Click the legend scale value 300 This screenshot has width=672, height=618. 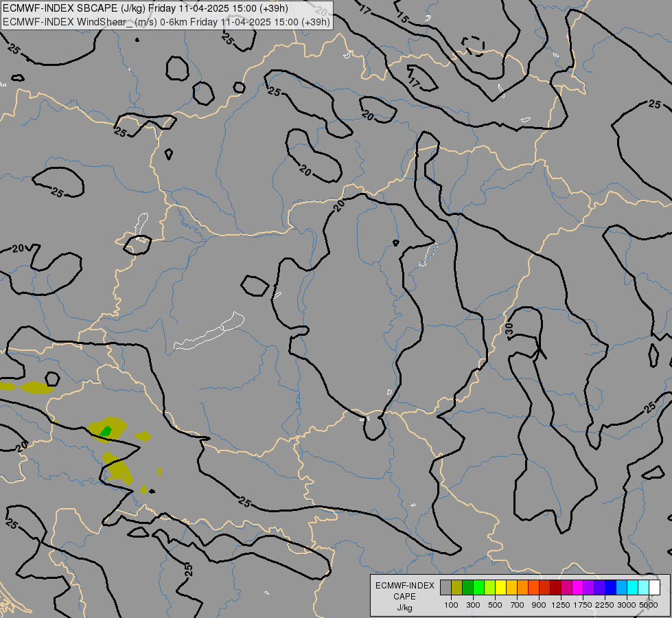tap(473, 605)
